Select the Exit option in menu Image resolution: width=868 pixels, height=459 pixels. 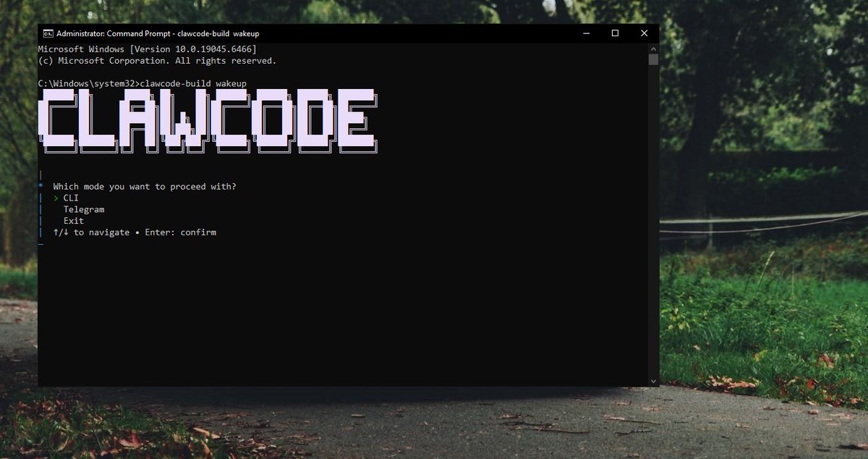tap(74, 221)
